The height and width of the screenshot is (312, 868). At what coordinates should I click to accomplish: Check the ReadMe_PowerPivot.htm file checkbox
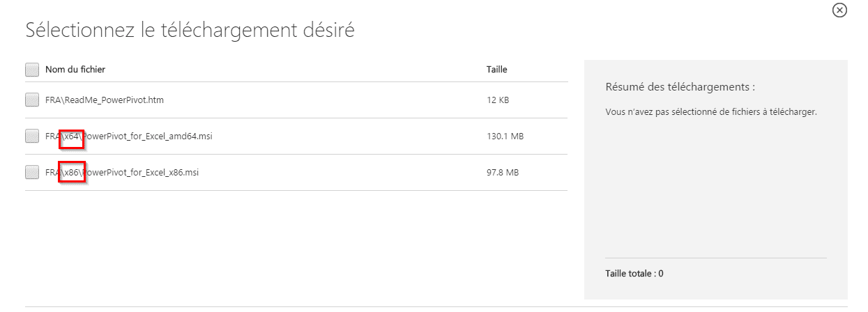click(x=32, y=100)
